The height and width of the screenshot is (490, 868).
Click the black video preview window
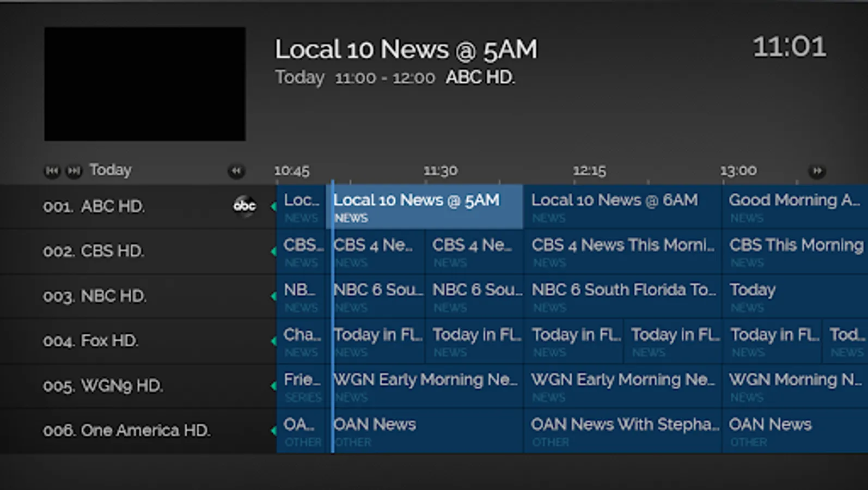coord(145,84)
